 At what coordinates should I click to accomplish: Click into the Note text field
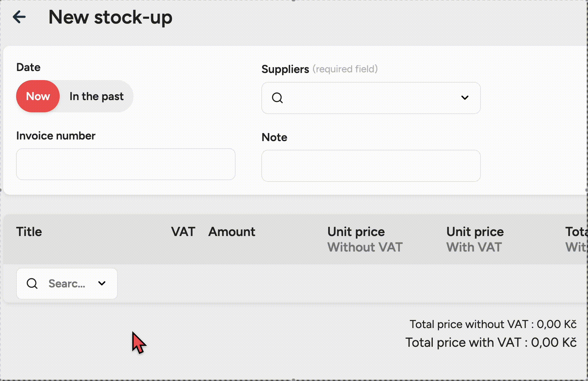pyautogui.click(x=370, y=166)
